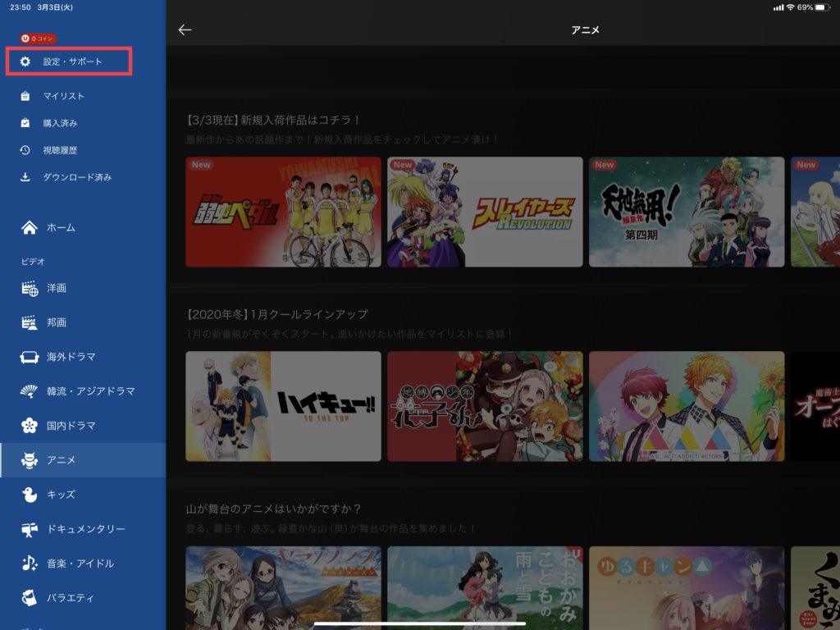The width and height of the screenshot is (840, 630).
Task: Click the ドキュメンタリー camera icon
Action: click(x=30, y=529)
